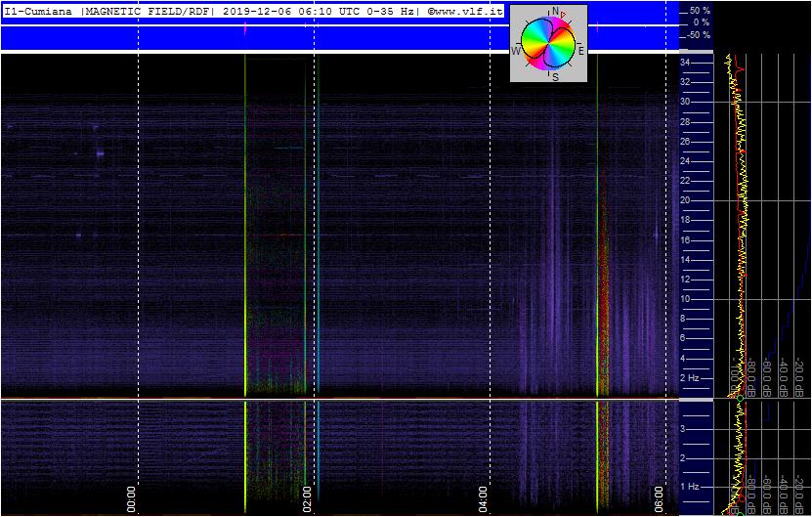Viewport: 812px width, 517px height.
Task: Click the -20.0 dB label in lower spectrum panel
Action: pos(798,495)
